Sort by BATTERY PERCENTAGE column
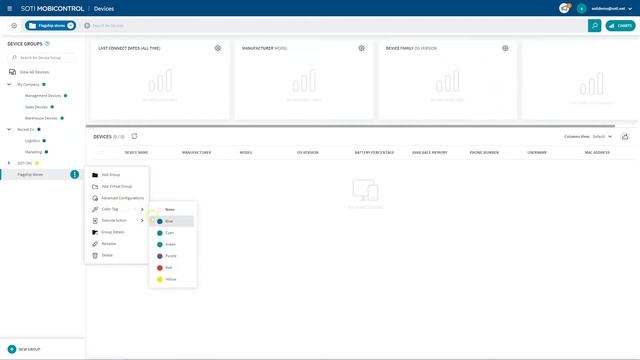Viewport: 640px width, 360px height. tap(374, 152)
